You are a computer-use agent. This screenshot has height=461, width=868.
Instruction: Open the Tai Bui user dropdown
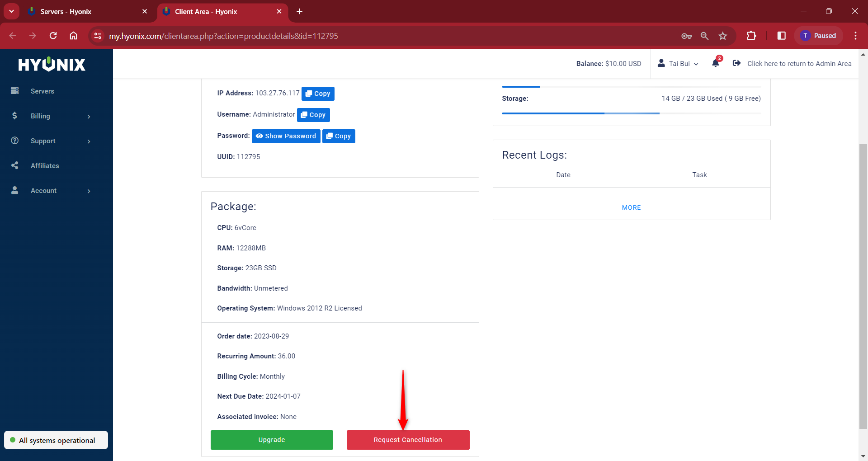(x=678, y=64)
